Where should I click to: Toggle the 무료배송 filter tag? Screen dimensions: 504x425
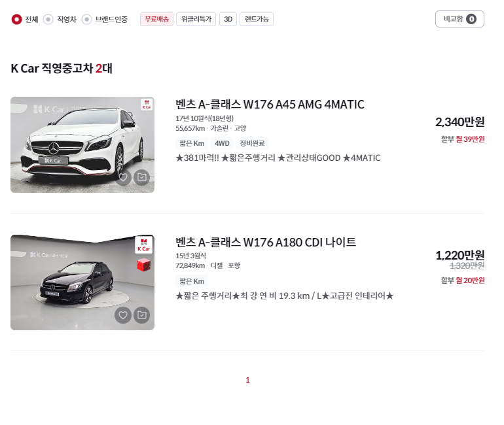click(156, 19)
